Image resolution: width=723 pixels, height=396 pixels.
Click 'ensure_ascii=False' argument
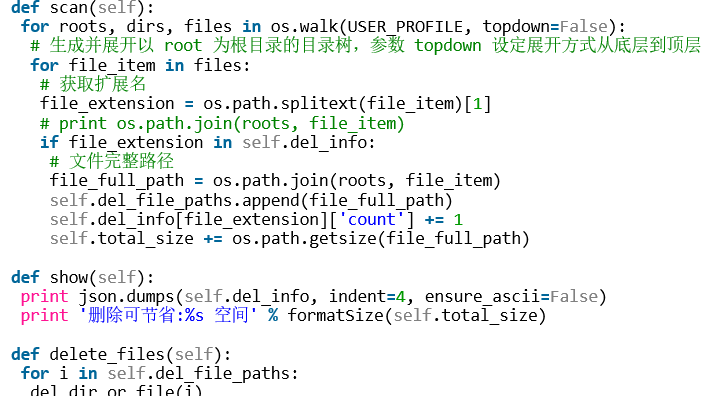511,296
